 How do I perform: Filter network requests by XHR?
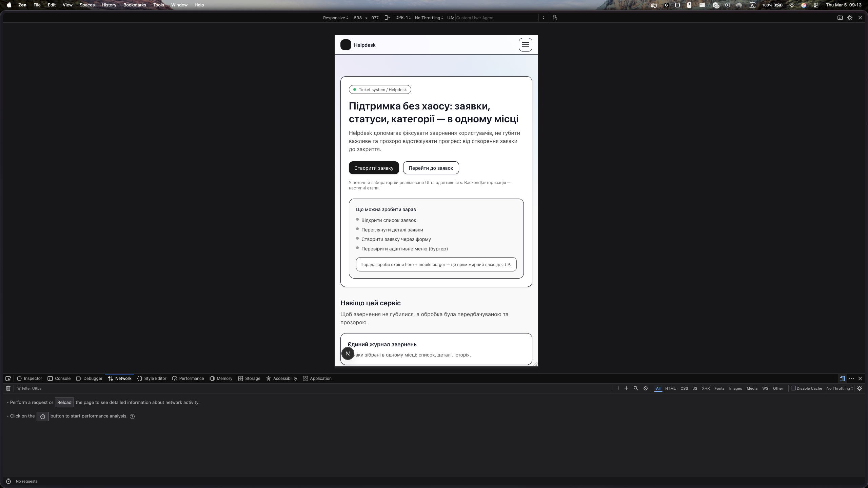706,388
